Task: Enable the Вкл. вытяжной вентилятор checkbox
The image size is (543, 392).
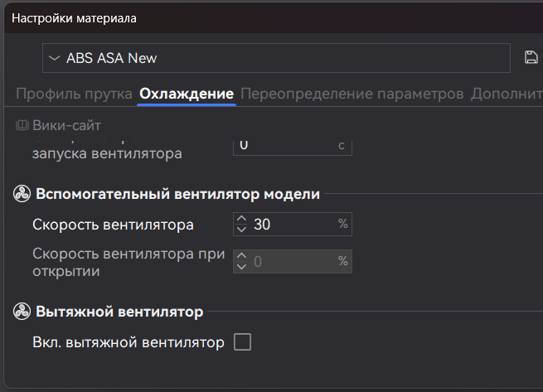Action: 242,342
